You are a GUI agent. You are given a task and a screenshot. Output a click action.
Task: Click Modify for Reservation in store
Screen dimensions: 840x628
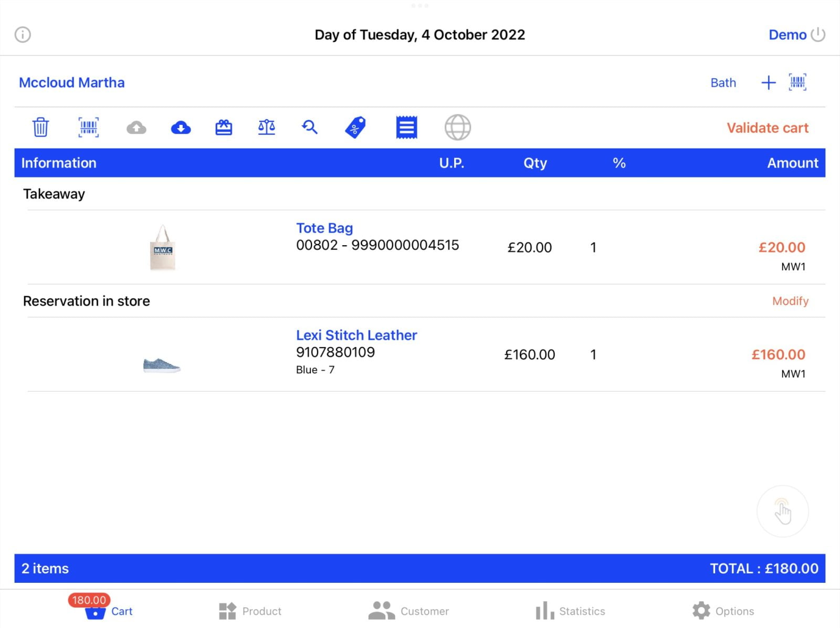(x=790, y=301)
